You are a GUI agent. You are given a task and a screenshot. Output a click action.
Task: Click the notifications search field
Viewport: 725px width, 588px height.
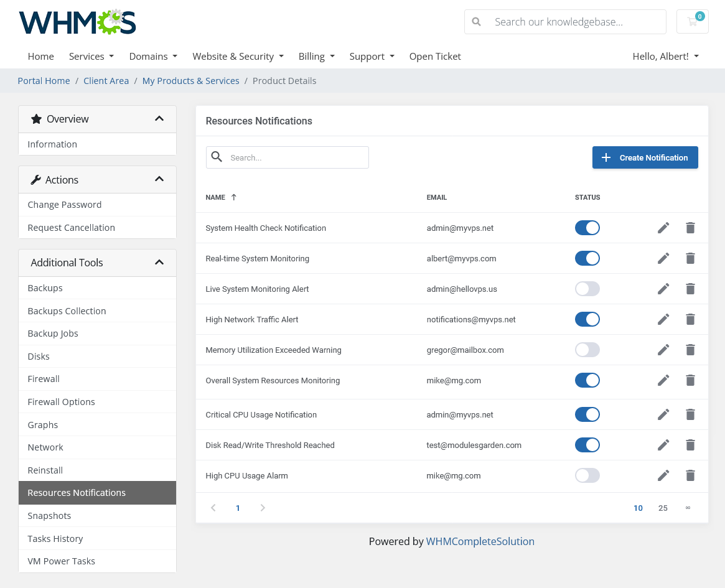(296, 157)
